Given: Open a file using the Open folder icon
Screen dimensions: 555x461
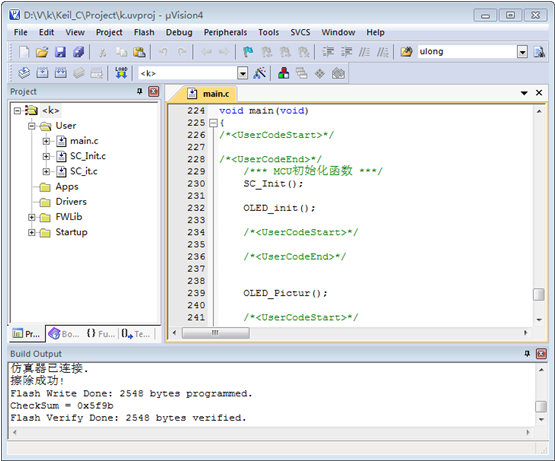Looking at the screenshot, I should click(x=42, y=52).
